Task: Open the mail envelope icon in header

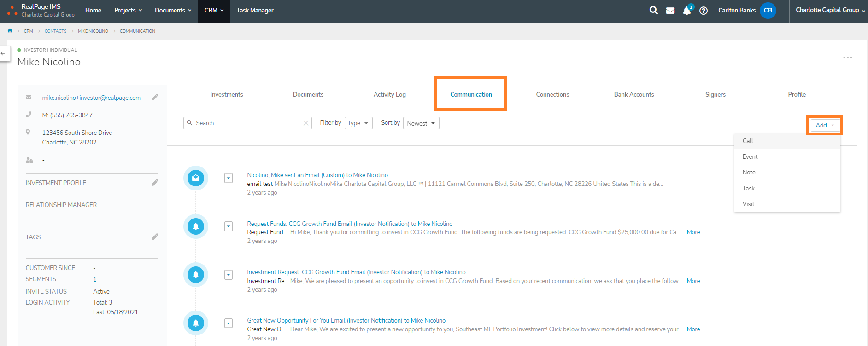Action: (x=670, y=11)
